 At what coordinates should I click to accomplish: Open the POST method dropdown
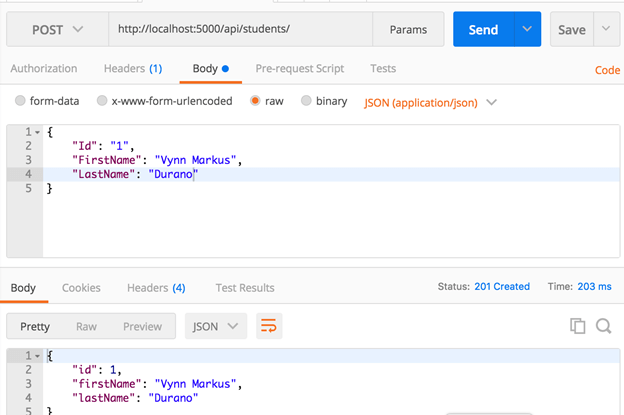click(x=55, y=30)
